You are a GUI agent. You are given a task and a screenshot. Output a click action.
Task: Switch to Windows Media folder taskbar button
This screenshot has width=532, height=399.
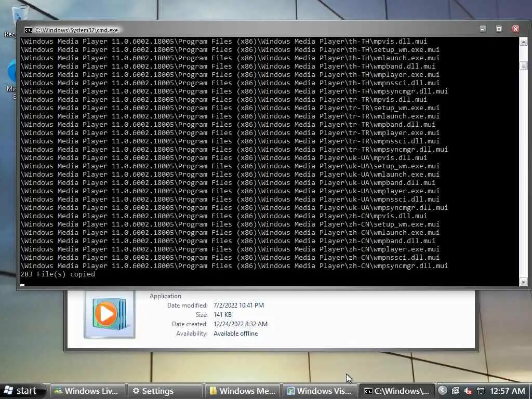pos(243,391)
